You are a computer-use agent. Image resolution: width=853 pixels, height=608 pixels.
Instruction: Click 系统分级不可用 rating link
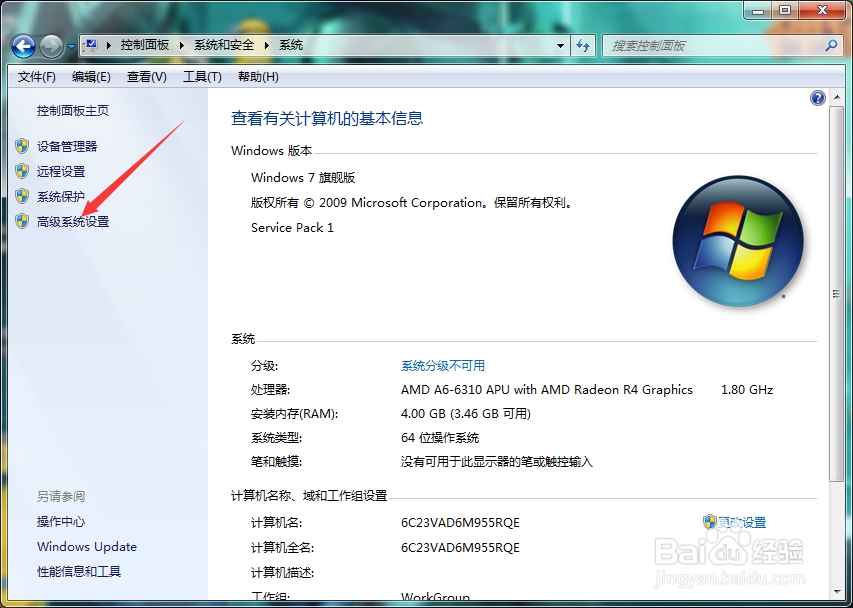443,365
